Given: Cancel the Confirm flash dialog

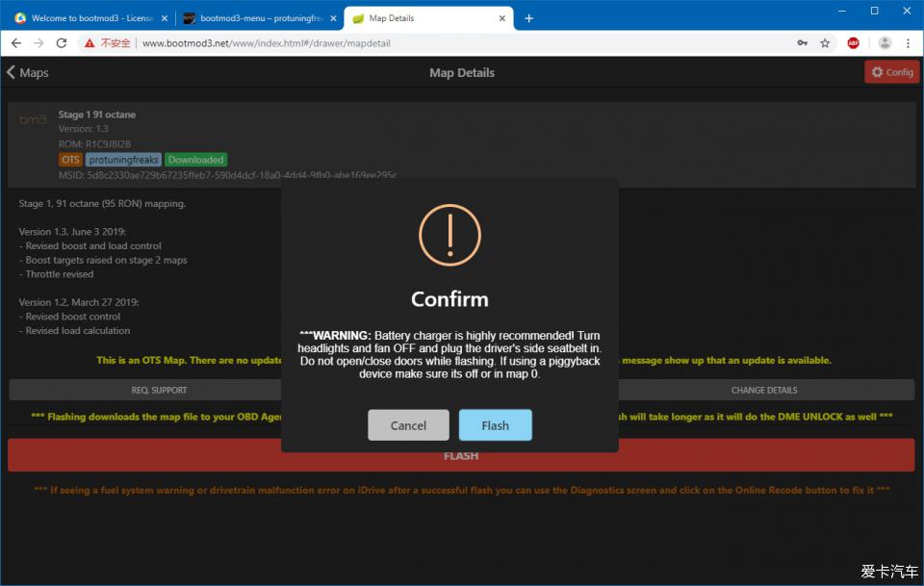Looking at the screenshot, I should coord(408,425).
